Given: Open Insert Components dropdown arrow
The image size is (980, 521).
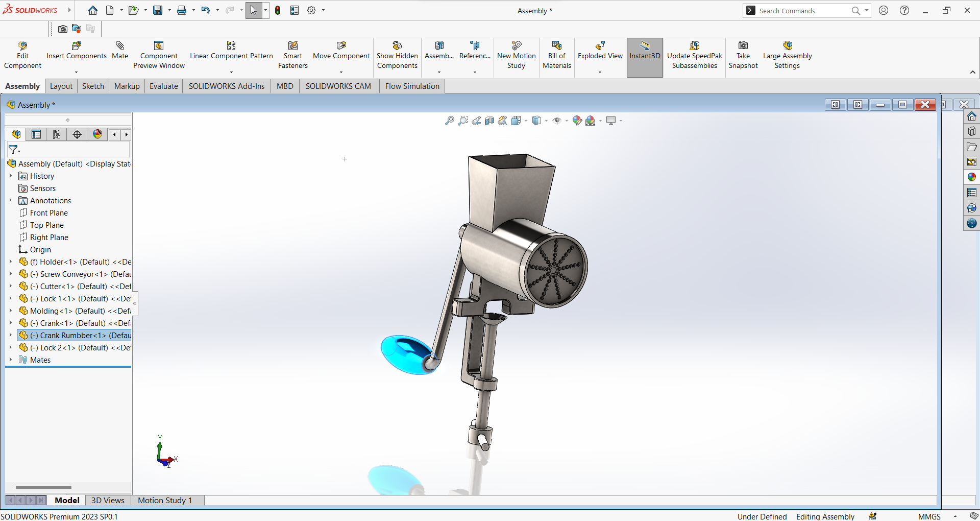Looking at the screenshot, I should point(76,72).
